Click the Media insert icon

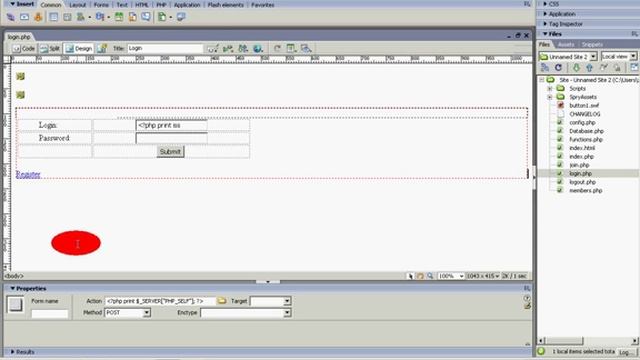tap(100, 17)
